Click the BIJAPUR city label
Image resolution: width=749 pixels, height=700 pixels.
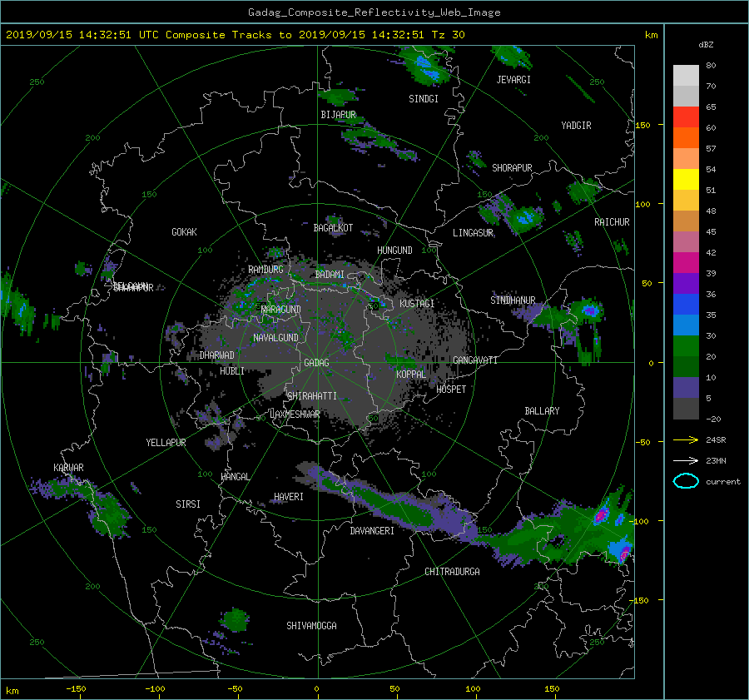click(x=338, y=115)
